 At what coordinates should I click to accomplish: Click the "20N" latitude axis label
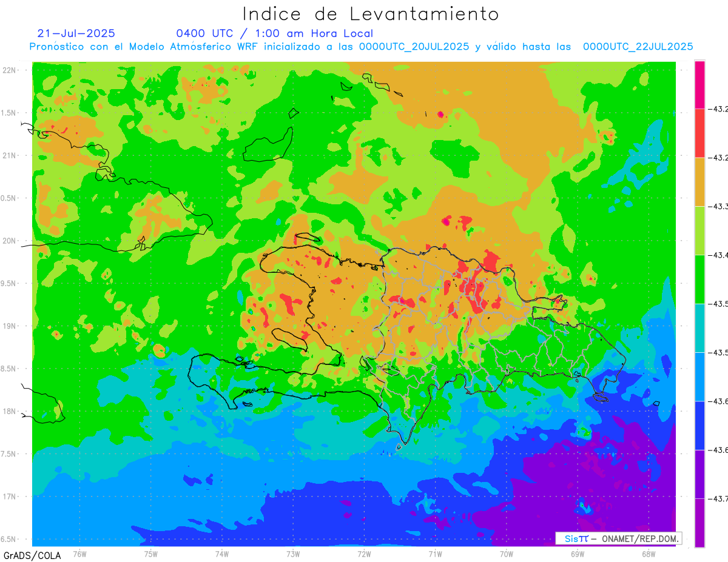click(x=10, y=241)
